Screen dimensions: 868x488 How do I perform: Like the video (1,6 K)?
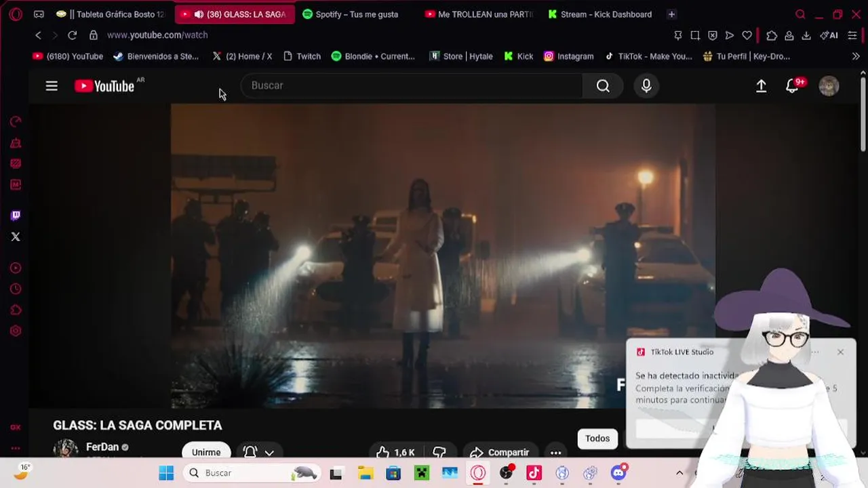(x=395, y=452)
